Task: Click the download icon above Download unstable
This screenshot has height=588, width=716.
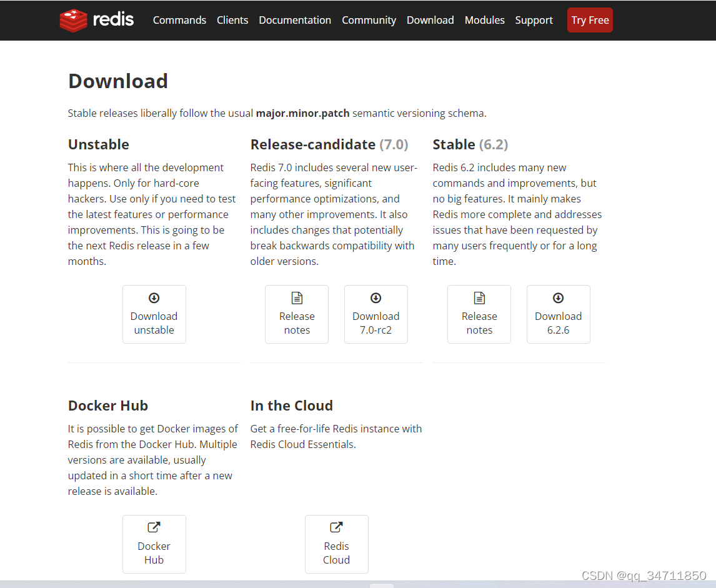Action: click(x=154, y=298)
